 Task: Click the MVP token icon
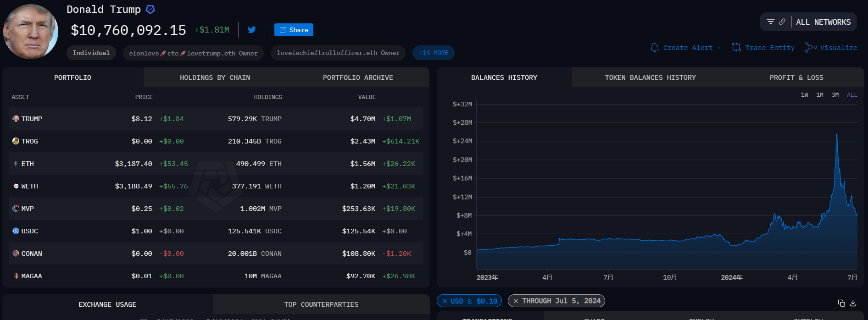16,209
